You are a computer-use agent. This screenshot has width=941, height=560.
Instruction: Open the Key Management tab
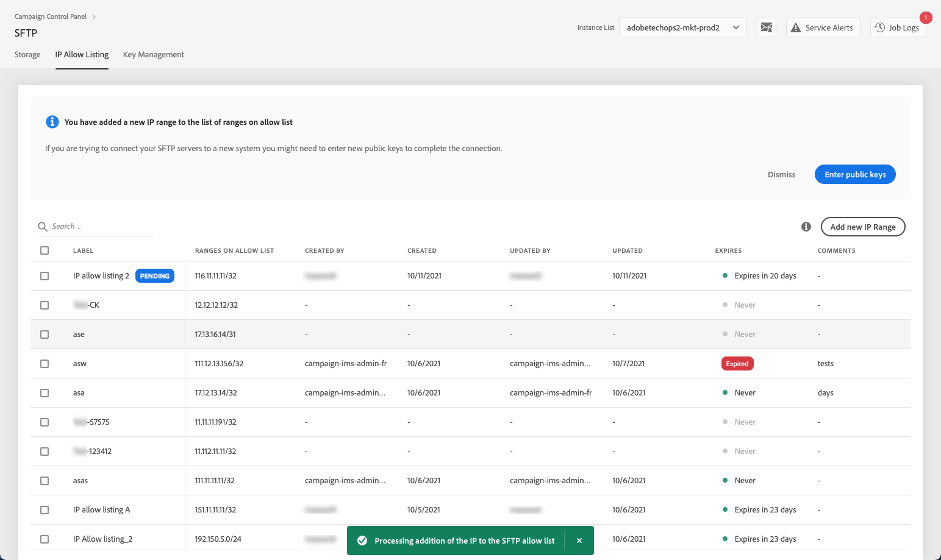pos(154,54)
